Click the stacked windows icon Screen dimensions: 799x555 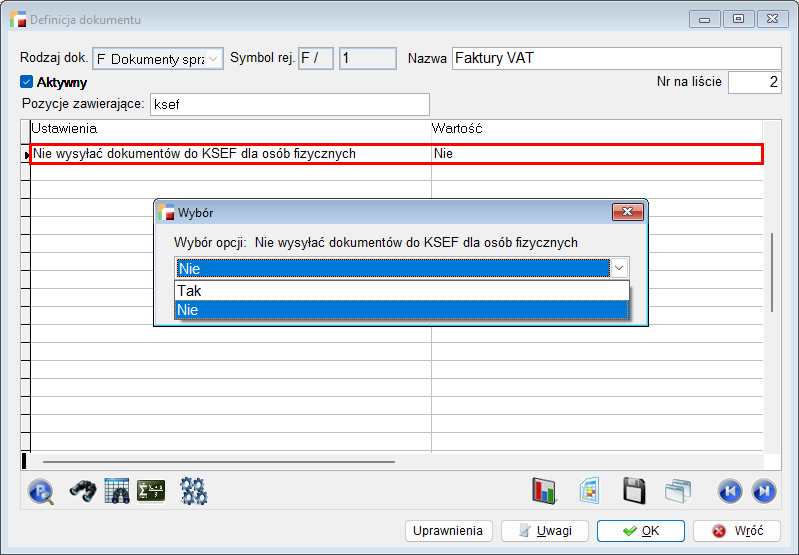pyautogui.click(x=679, y=491)
